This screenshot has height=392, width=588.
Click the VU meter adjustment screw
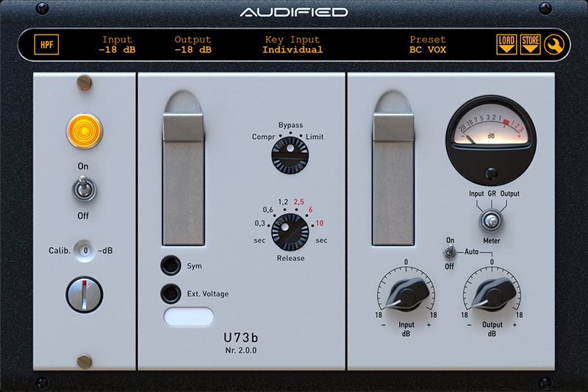coord(491,174)
